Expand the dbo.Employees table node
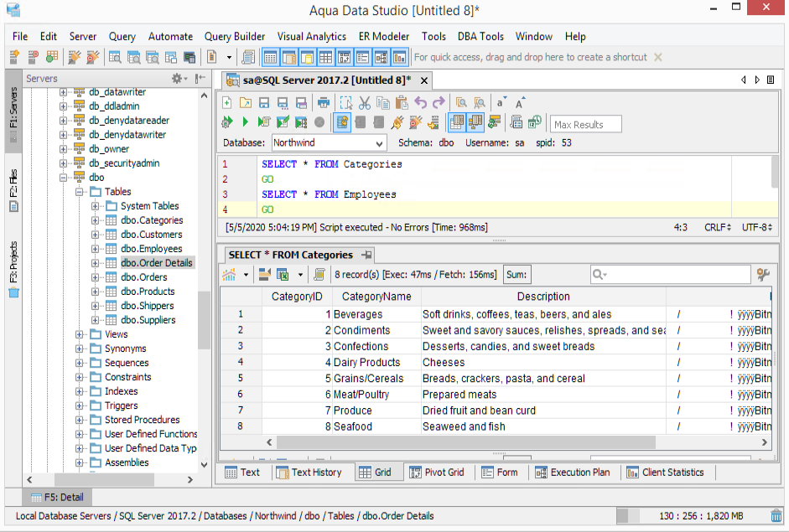 click(95, 249)
